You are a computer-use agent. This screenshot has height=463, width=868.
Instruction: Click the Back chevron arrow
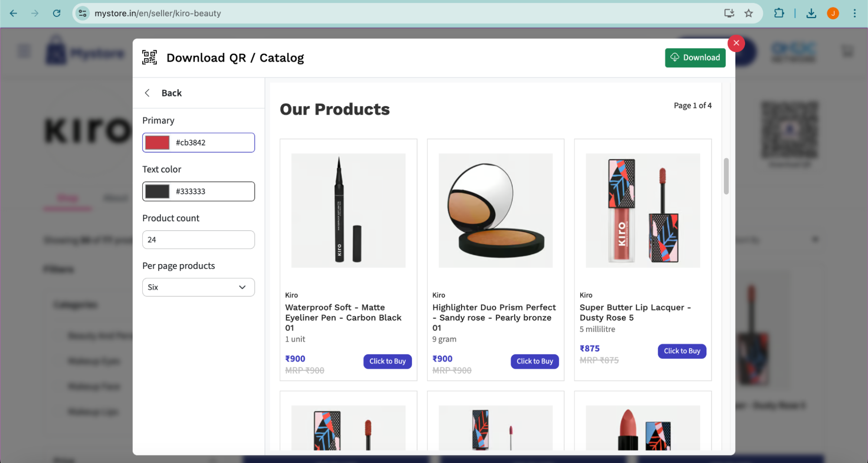[147, 93]
